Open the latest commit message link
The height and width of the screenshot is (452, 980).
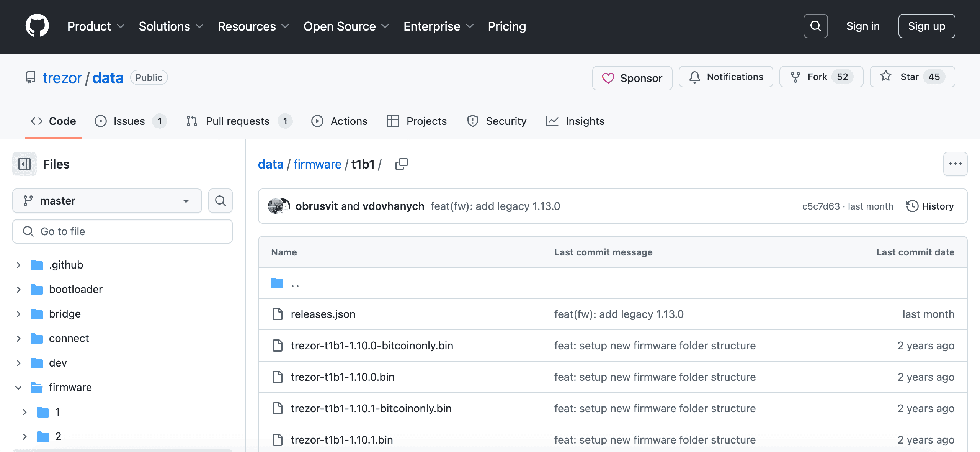tap(495, 206)
